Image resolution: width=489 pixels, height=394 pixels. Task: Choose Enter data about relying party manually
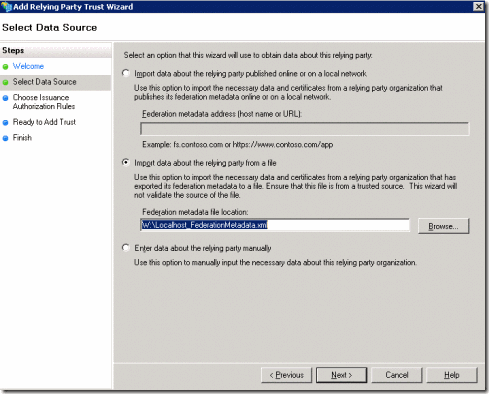point(126,248)
